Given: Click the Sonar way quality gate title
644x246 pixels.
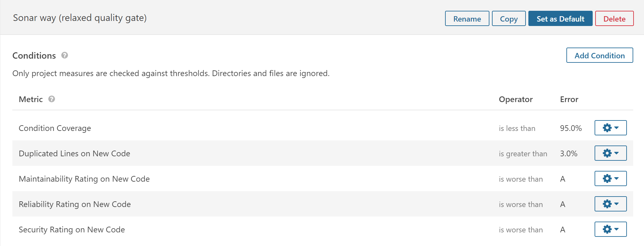Looking at the screenshot, I should [x=80, y=18].
